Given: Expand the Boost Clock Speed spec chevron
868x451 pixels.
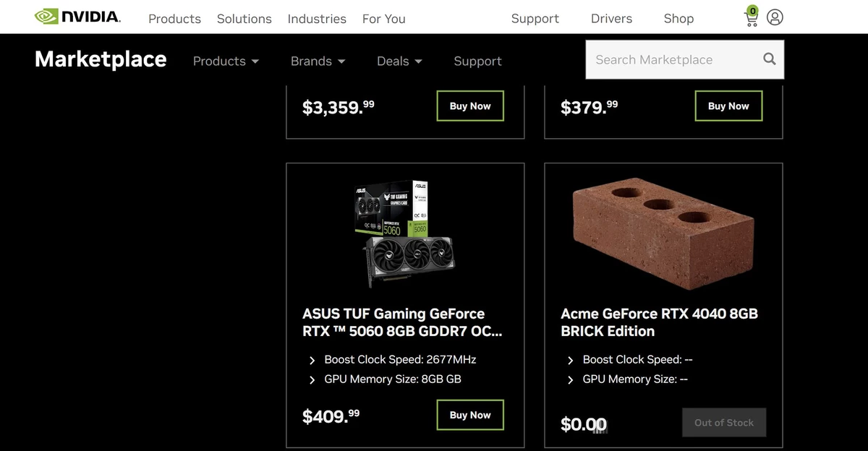Looking at the screenshot, I should 312,359.
